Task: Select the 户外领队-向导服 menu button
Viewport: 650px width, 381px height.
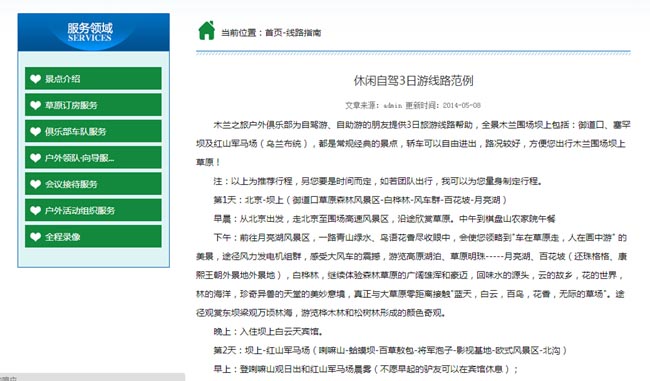Action: pos(93,158)
